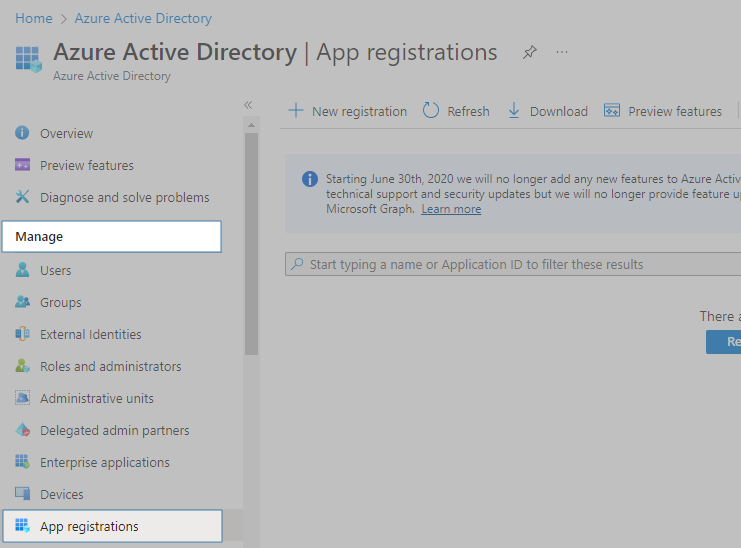741x548 pixels.
Task: Select External Identities menu item
Action: pyautogui.click(x=90, y=334)
